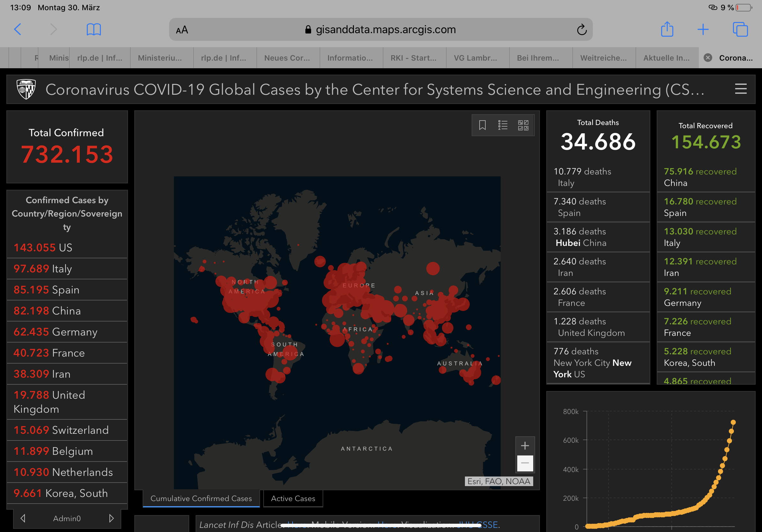Open the bookmarks book icon
The height and width of the screenshot is (532, 762).
point(93,30)
